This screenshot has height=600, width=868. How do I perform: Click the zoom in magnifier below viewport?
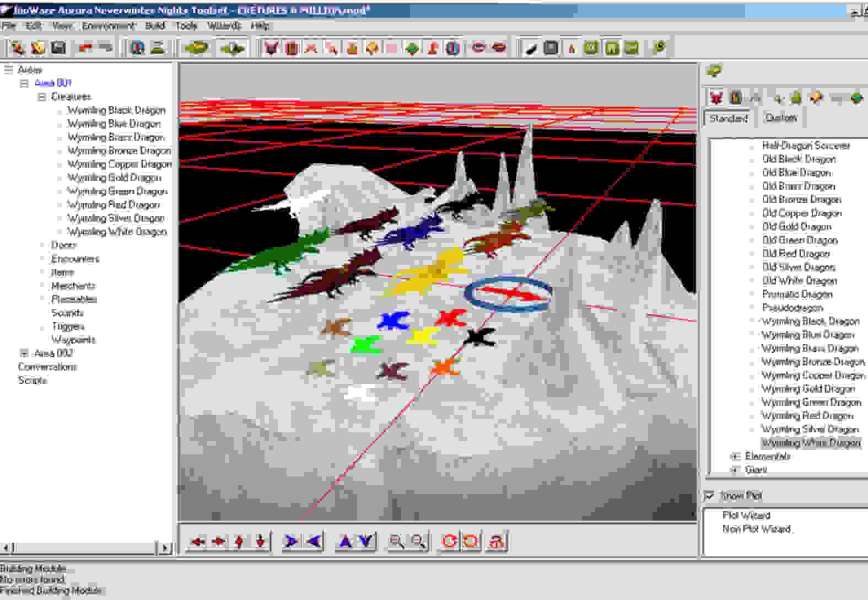pyautogui.click(x=396, y=542)
